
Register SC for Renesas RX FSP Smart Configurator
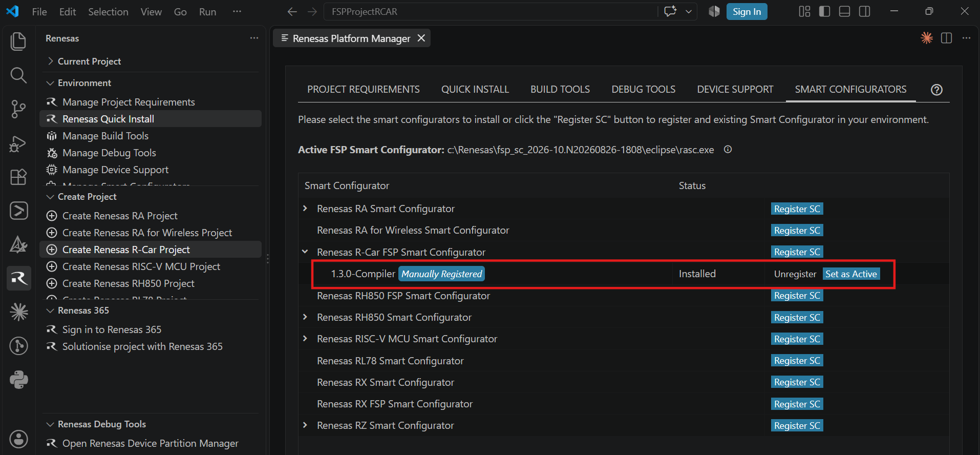(797, 404)
